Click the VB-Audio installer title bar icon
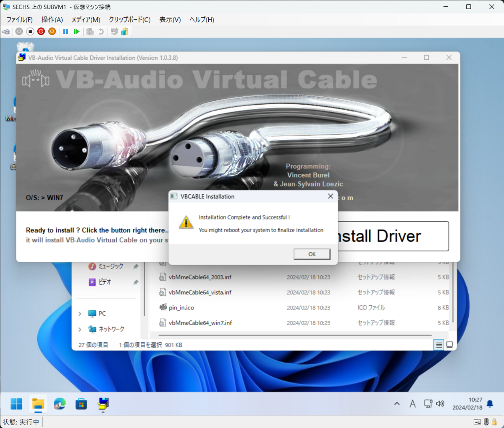504x428 pixels. pyautogui.click(x=22, y=58)
